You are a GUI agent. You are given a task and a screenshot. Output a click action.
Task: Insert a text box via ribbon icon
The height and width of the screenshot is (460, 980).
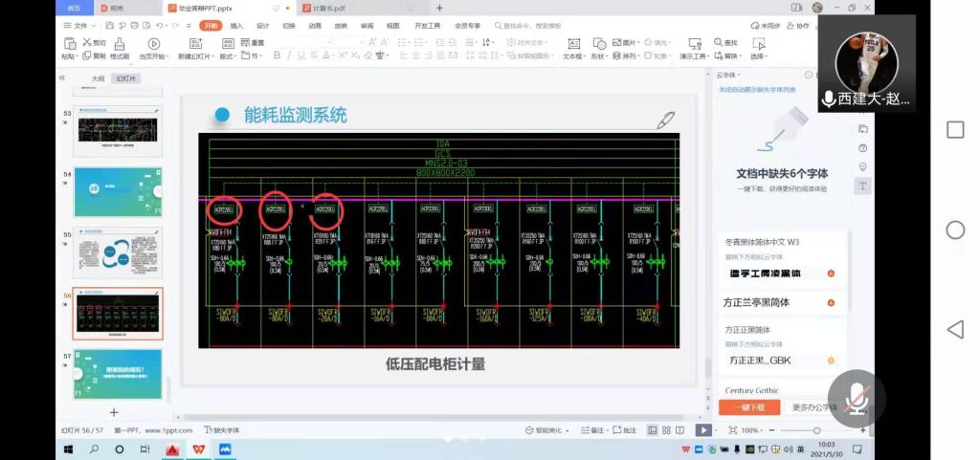click(572, 43)
